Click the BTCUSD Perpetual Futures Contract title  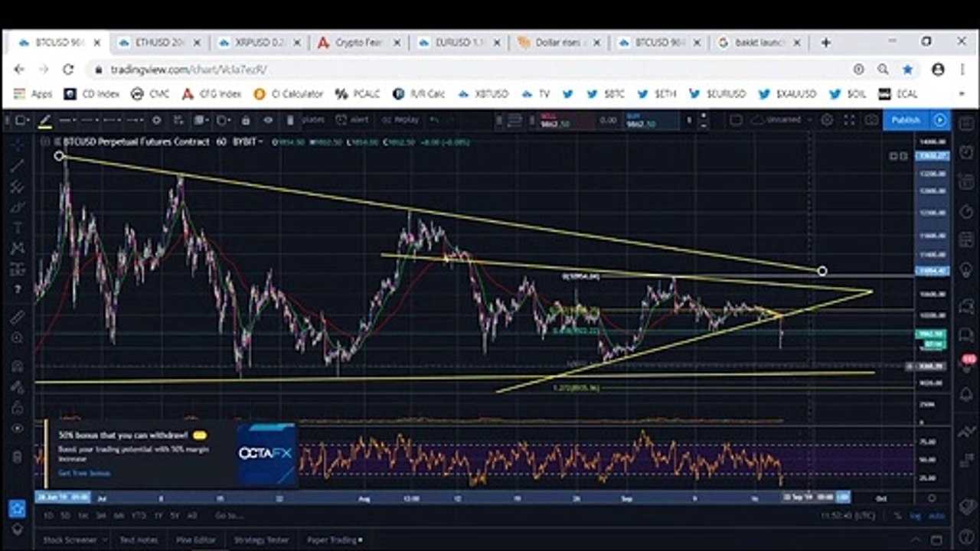point(136,142)
